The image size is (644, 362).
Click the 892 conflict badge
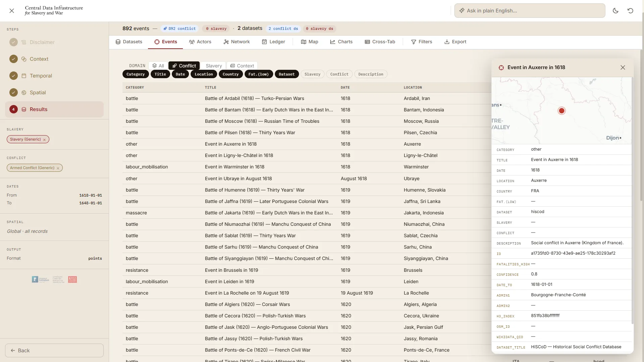click(x=180, y=29)
